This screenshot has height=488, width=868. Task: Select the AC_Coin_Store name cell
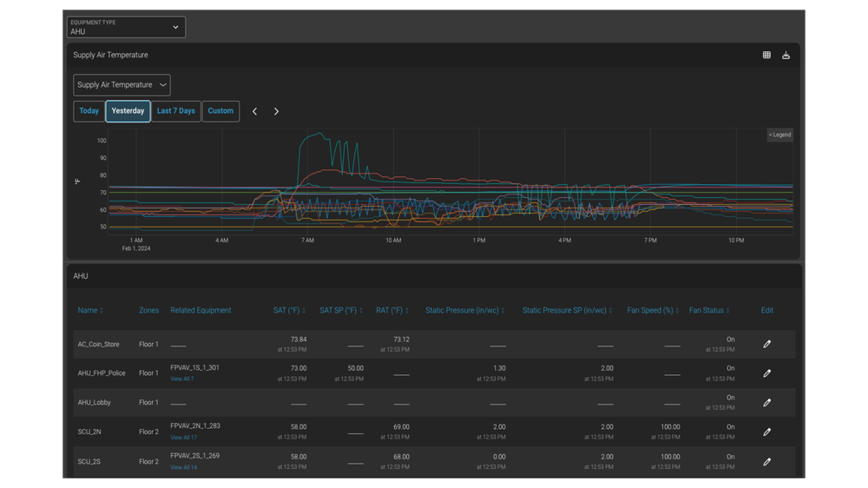click(x=99, y=344)
